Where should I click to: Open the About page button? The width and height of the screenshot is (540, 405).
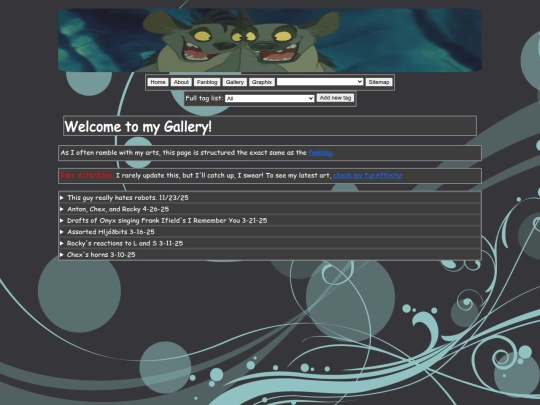[x=181, y=82]
